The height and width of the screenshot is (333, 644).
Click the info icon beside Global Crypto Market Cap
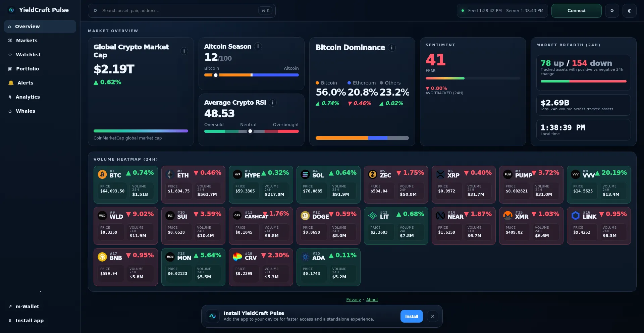184,51
